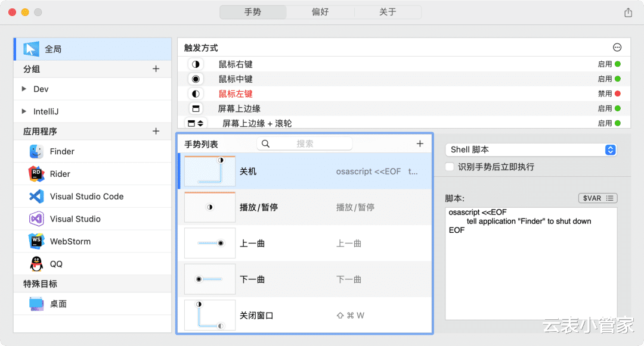Add a new 应用程序 with plus

tap(156, 131)
